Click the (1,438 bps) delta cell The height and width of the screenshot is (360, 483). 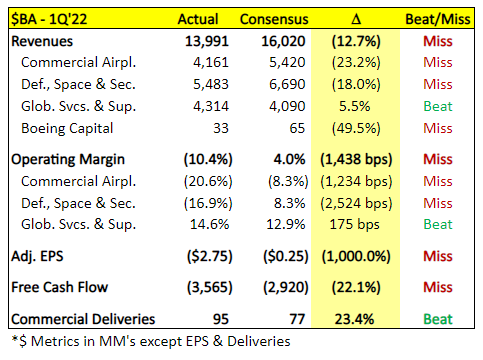[356, 159]
